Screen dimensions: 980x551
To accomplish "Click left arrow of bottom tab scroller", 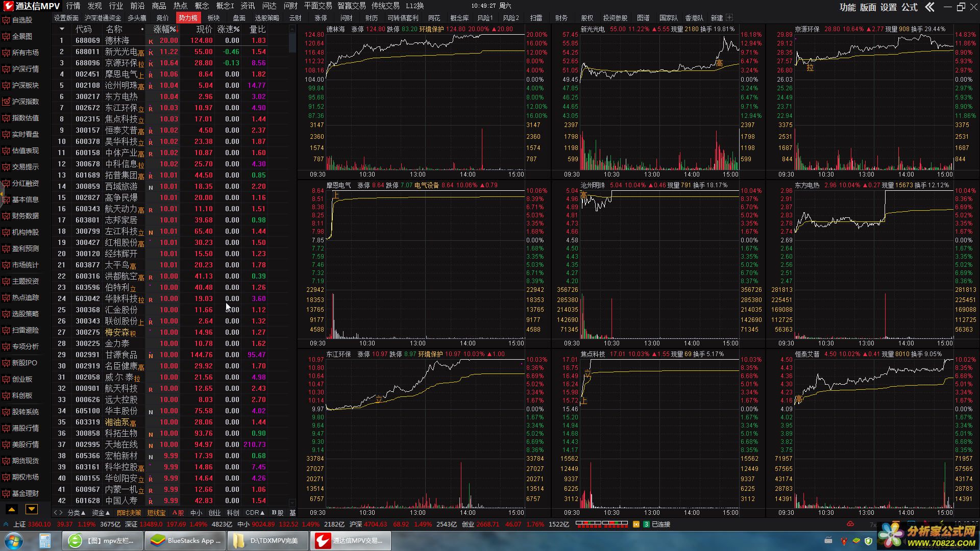I will 56,512.
